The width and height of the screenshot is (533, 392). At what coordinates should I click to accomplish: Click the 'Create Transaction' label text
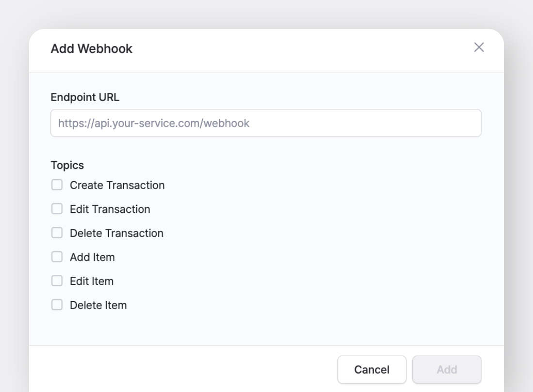[117, 185]
